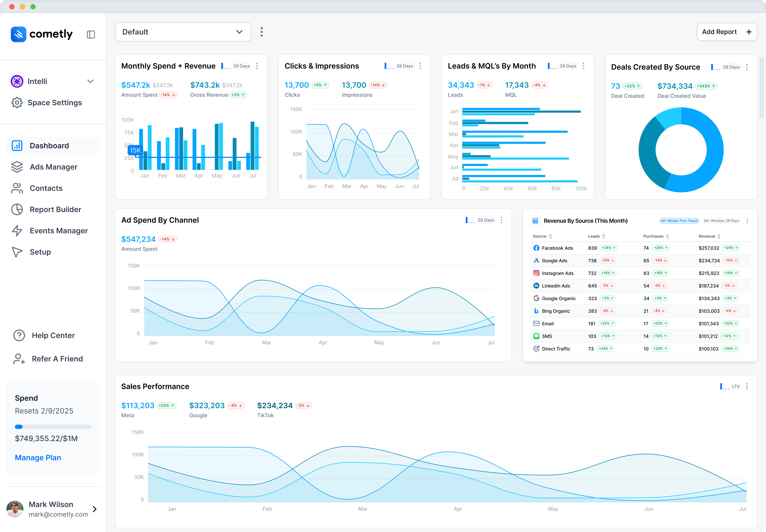Open the Manage Plan link
Viewport: 766px width, 532px height.
[38, 458]
